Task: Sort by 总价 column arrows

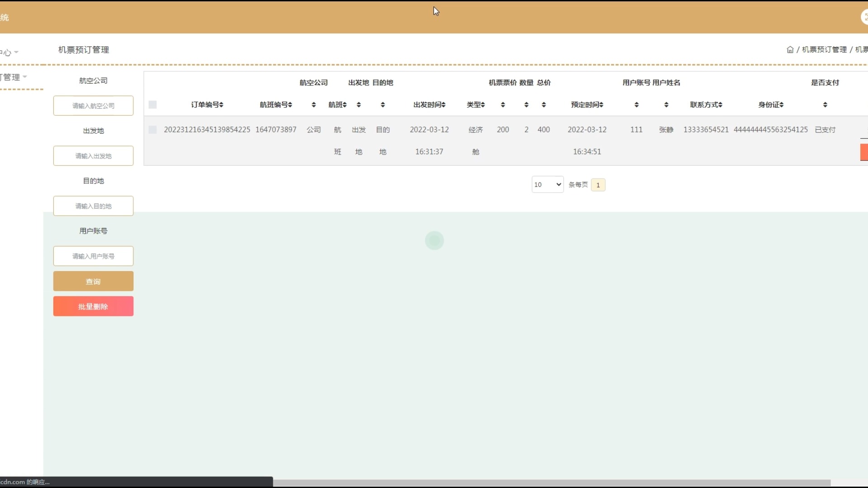Action: coord(543,105)
